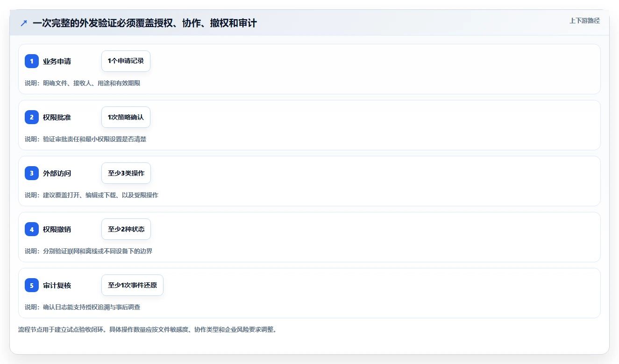
Task: Select the step 3 number badge for 外部访问
Action: click(32, 173)
